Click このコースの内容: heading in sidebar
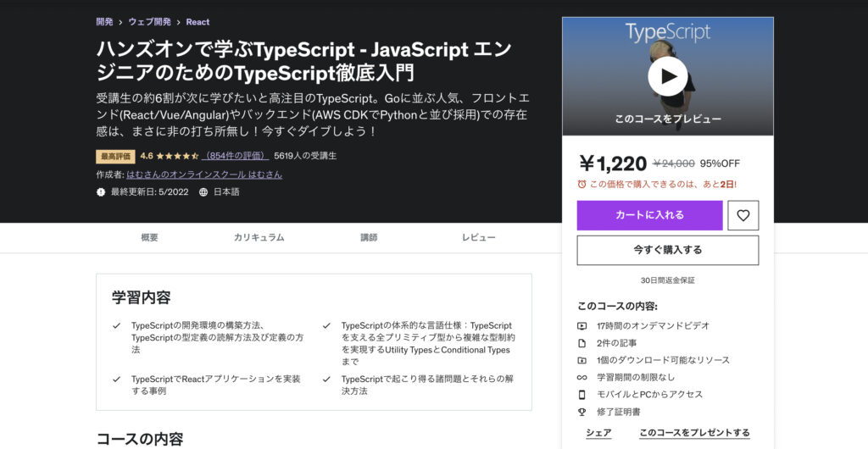Image resolution: width=868 pixels, height=449 pixels. coord(617,307)
